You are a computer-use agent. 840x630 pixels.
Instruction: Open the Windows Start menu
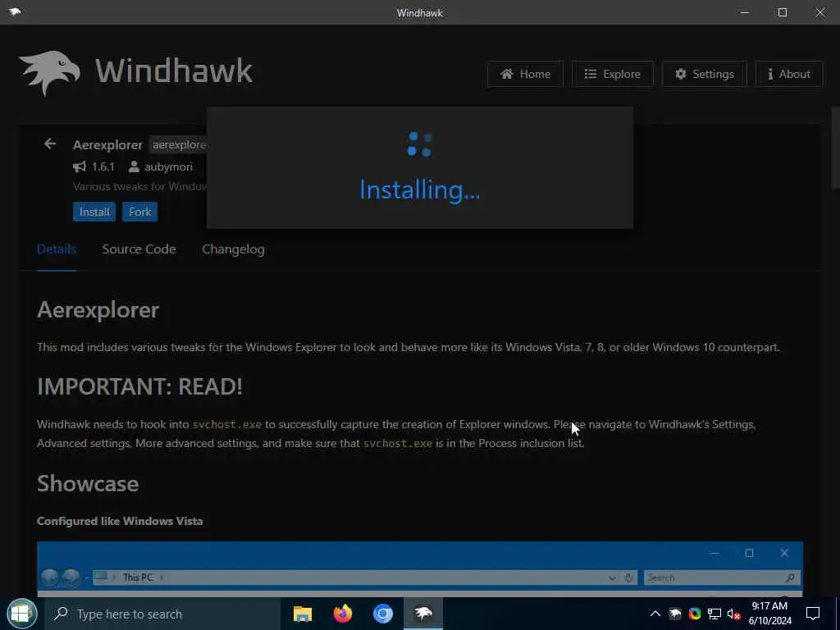pos(21,614)
